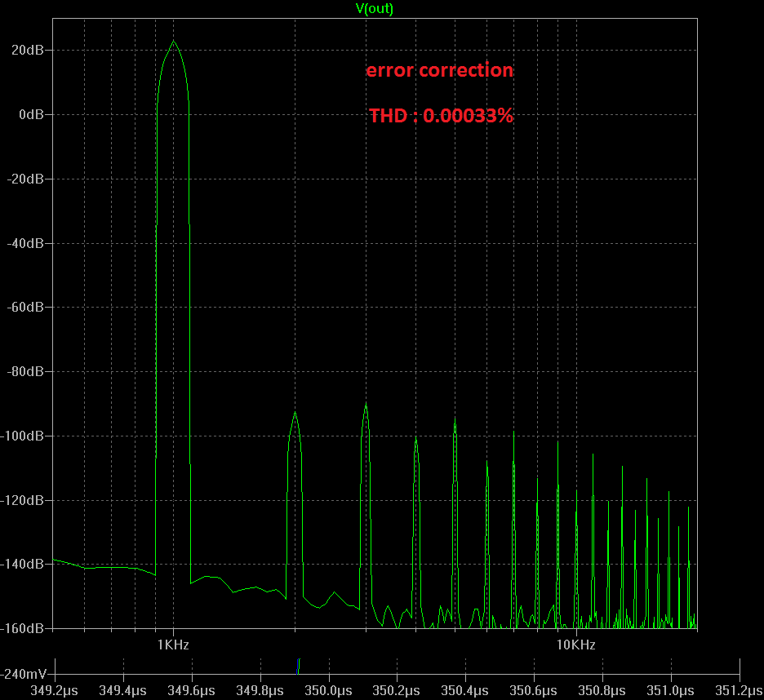Click the 1KHz frequency axis label
Viewport: 764px width, 700px height.
(173, 645)
